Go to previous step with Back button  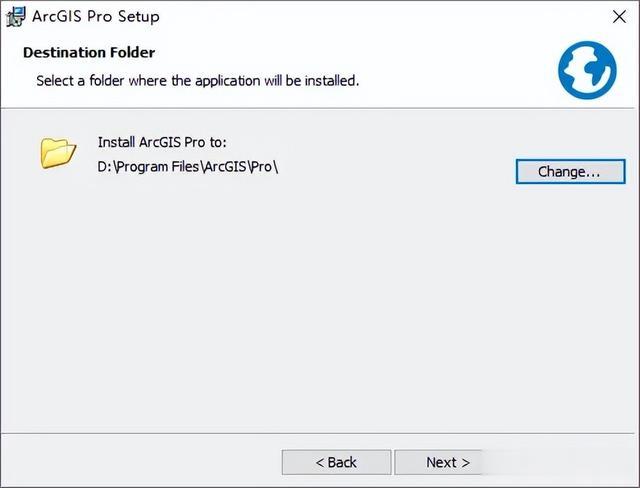point(336,462)
